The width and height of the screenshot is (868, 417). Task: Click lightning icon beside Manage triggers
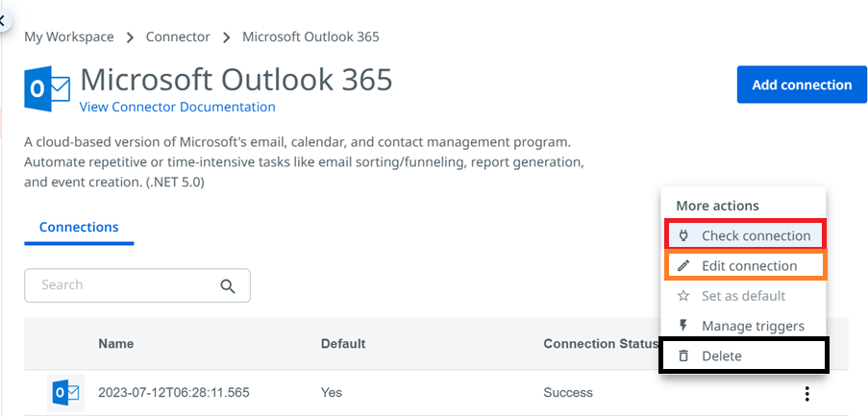(x=683, y=325)
